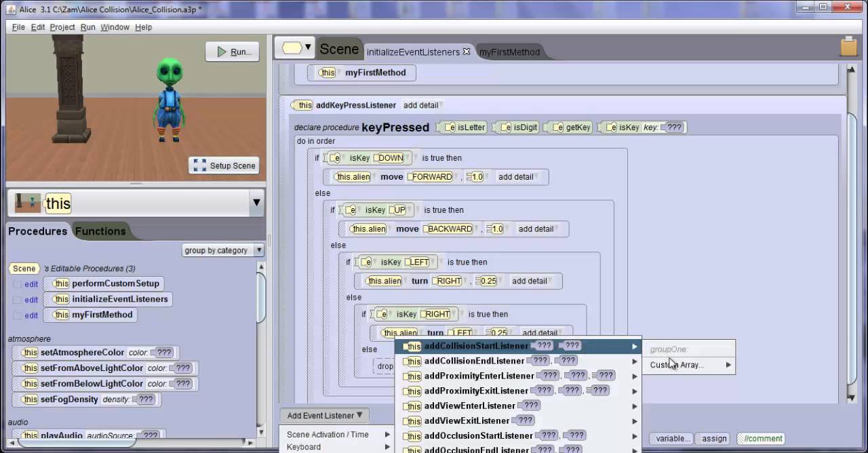868x453 pixels.
Task: Click the assign block
Action: [x=713, y=439]
